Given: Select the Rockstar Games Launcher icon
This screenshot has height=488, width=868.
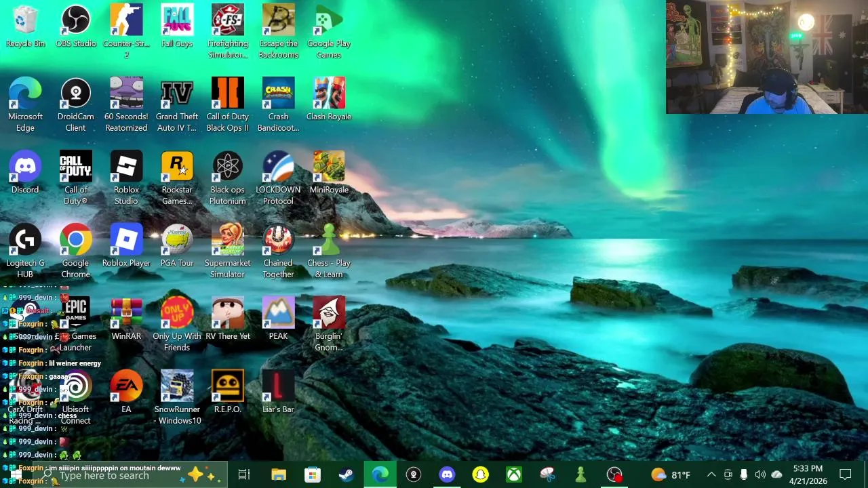Looking at the screenshot, I should click(177, 178).
